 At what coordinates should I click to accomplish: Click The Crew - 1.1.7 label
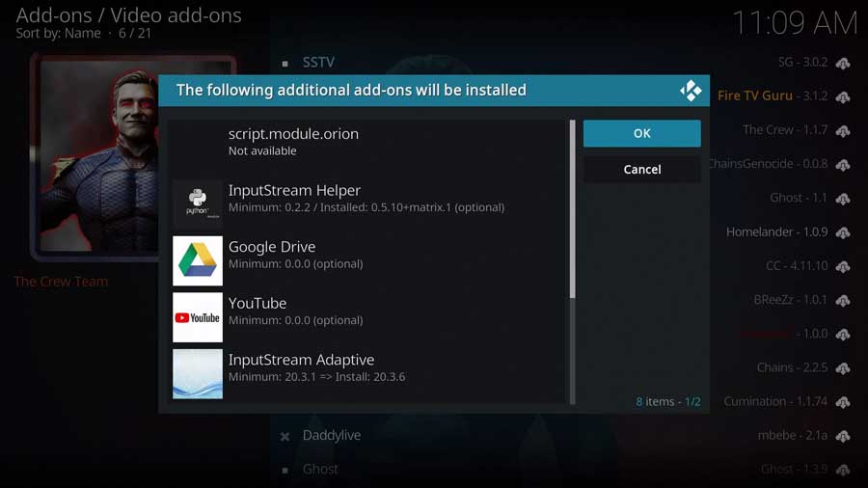pos(785,130)
